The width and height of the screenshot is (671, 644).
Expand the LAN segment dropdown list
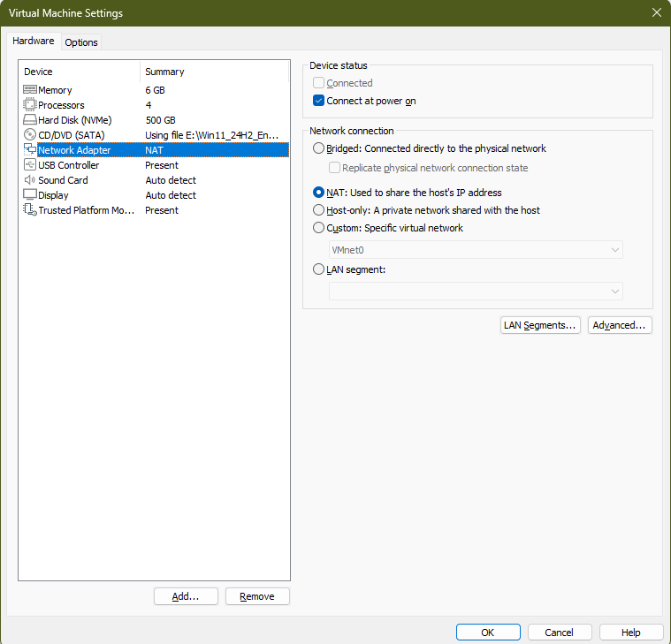click(476, 291)
